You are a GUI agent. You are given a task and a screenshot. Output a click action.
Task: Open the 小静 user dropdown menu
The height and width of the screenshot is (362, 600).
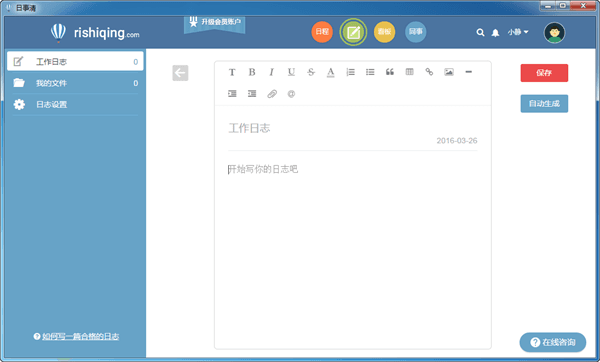[518, 32]
